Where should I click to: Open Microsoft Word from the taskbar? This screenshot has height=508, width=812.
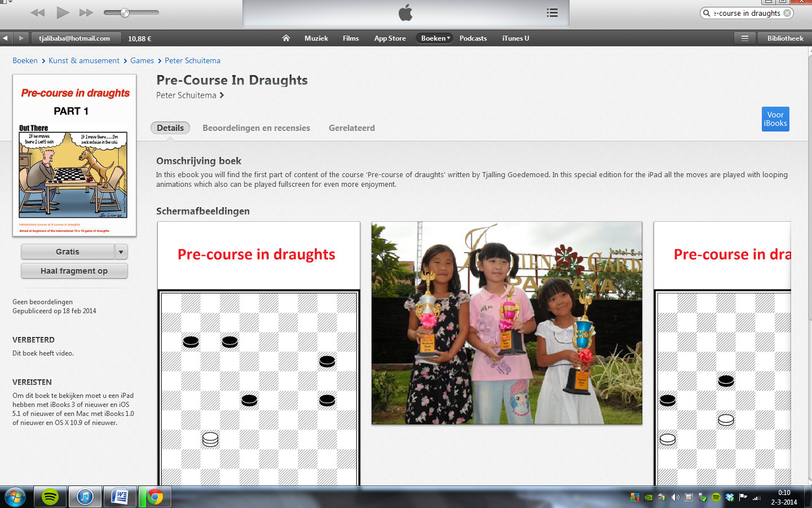coord(120,497)
